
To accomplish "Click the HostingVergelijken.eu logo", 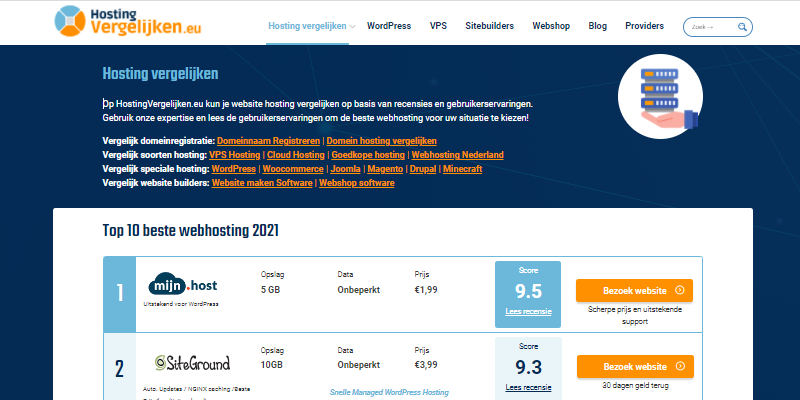I will pyautogui.click(x=128, y=21).
